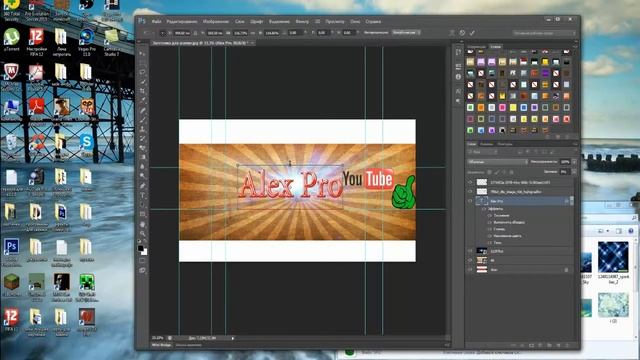Open the Редактирование menu
The image size is (640, 360).
[182, 21]
